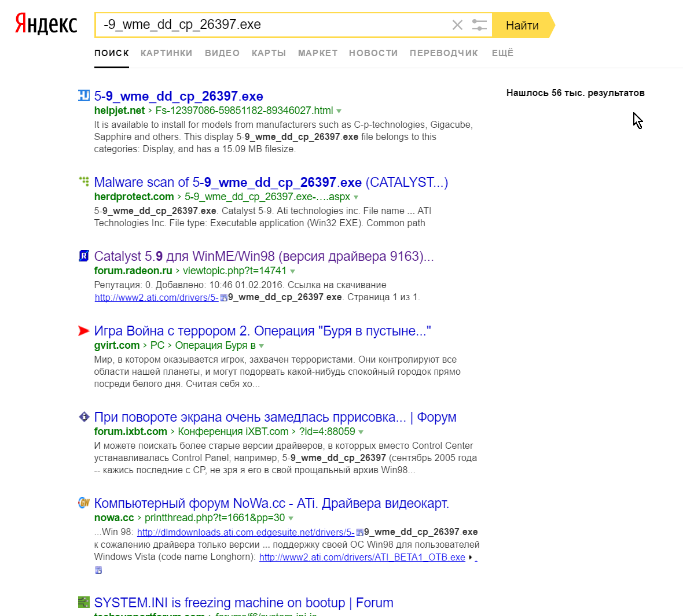Open the dlmdownloads.ati.com.edgesuite.net link

point(245,532)
